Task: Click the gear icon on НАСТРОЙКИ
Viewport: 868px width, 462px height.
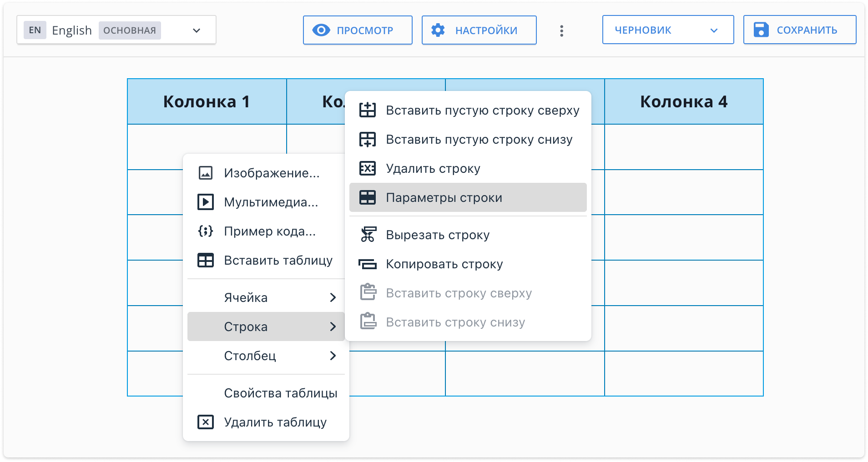Action: pyautogui.click(x=438, y=30)
